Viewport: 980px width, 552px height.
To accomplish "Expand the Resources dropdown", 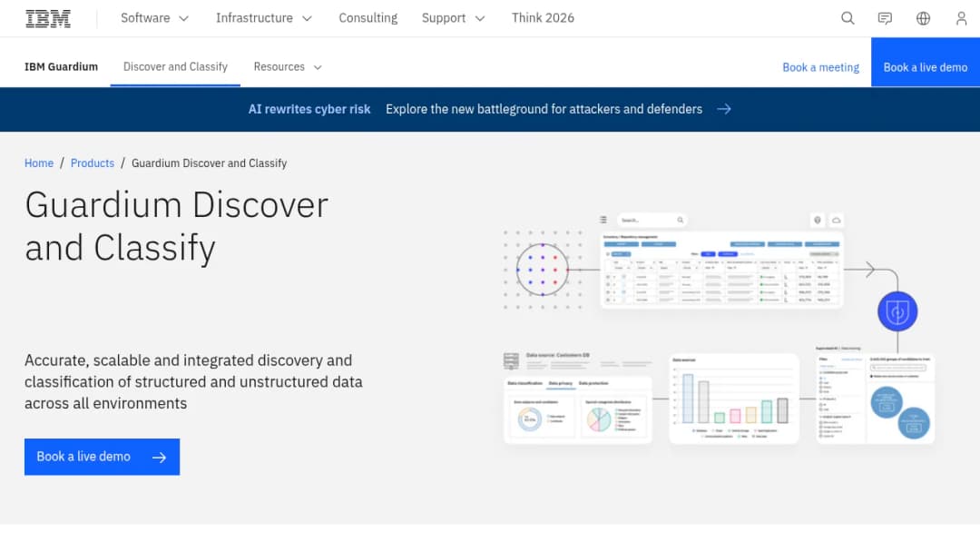I will [x=288, y=67].
